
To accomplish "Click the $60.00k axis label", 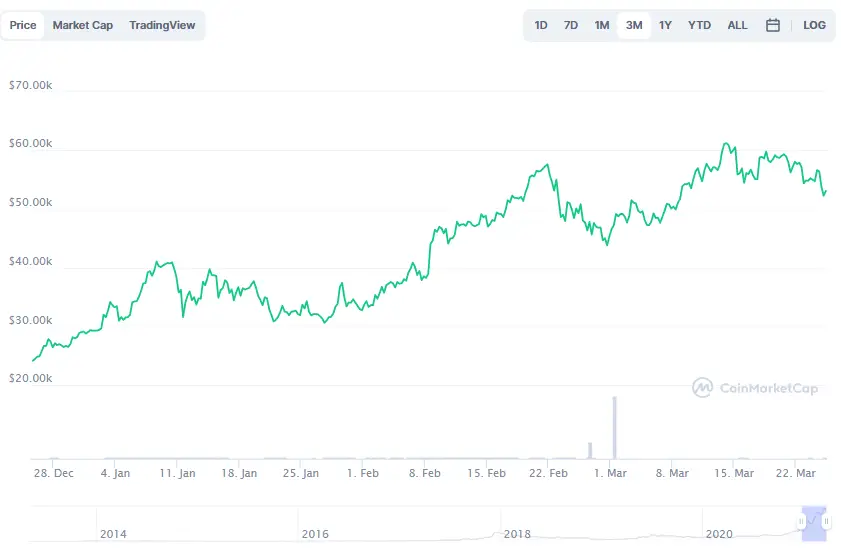I will [x=31, y=143].
